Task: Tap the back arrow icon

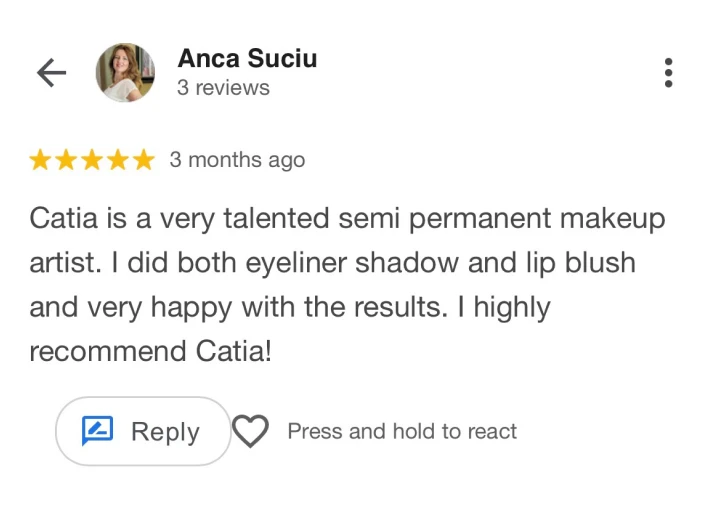Action: tap(51, 73)
